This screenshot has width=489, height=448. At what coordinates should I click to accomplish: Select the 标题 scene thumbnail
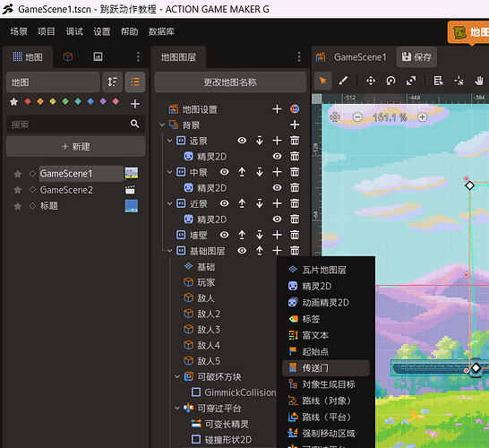pos(132,206)
